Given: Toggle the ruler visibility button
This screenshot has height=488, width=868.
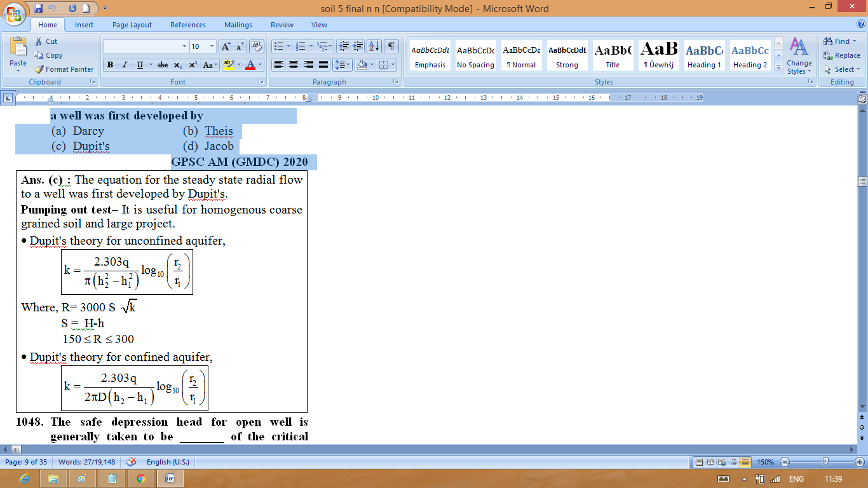Looking at the screenshot, I should [862, 99].
